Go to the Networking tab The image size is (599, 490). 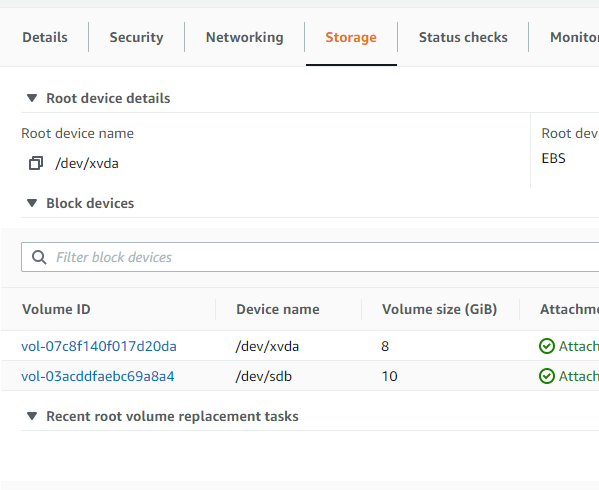[x=244, y=37]
